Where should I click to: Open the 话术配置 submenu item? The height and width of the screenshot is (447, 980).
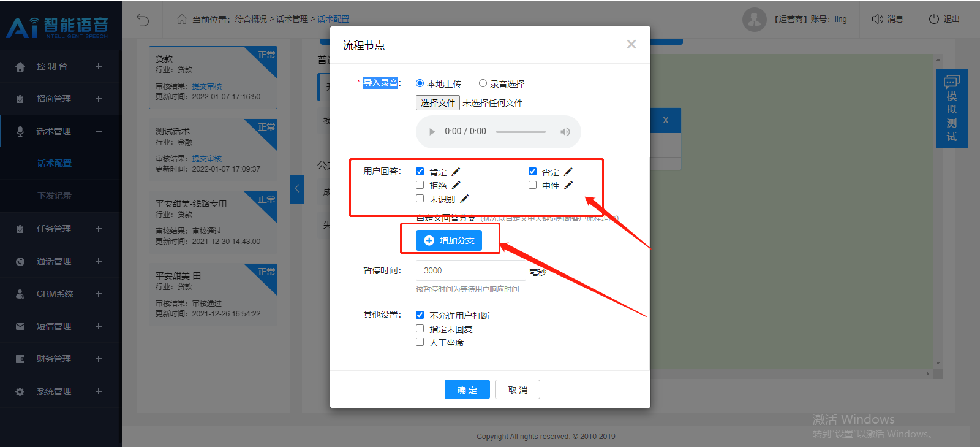(x=55, y=163)
